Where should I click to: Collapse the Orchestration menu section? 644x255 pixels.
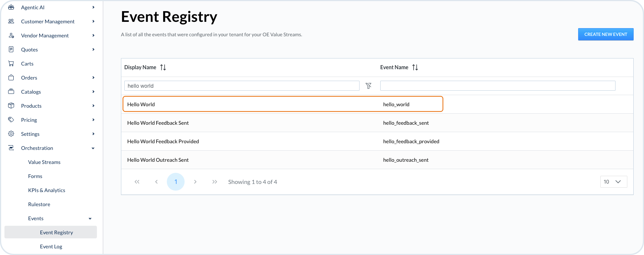point(93,148)
